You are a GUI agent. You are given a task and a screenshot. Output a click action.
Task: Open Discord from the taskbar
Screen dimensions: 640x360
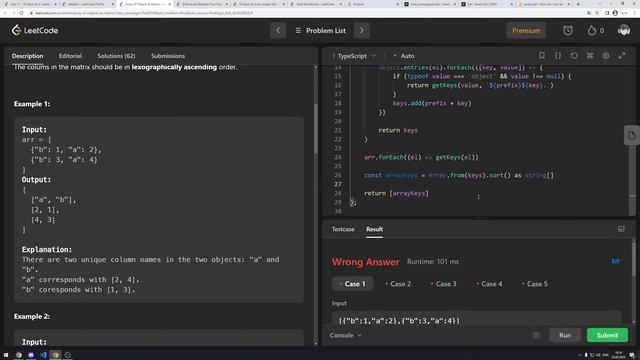point(31,355)
